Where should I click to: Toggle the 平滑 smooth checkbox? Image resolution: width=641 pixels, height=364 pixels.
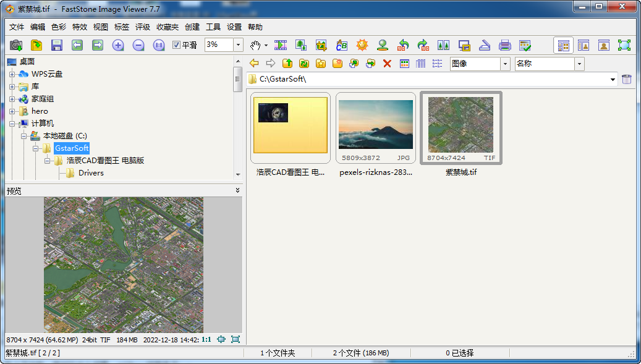[176, 45]
